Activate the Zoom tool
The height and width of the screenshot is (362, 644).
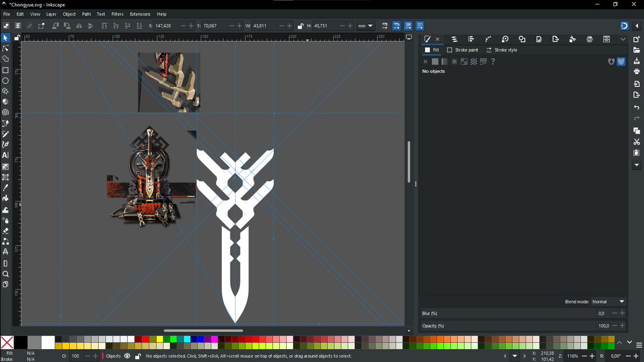(5, 274)
